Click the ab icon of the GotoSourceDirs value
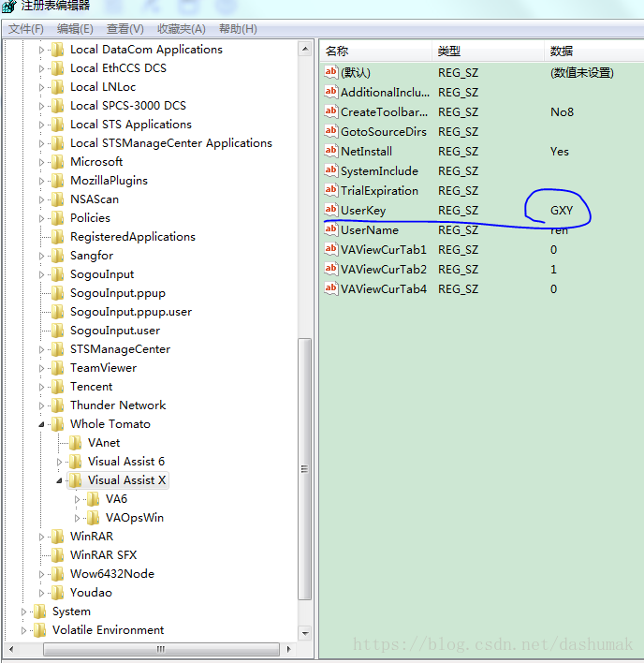Image resolution: width=644 pixels, height=663 pixels. (x=331, y=131)
